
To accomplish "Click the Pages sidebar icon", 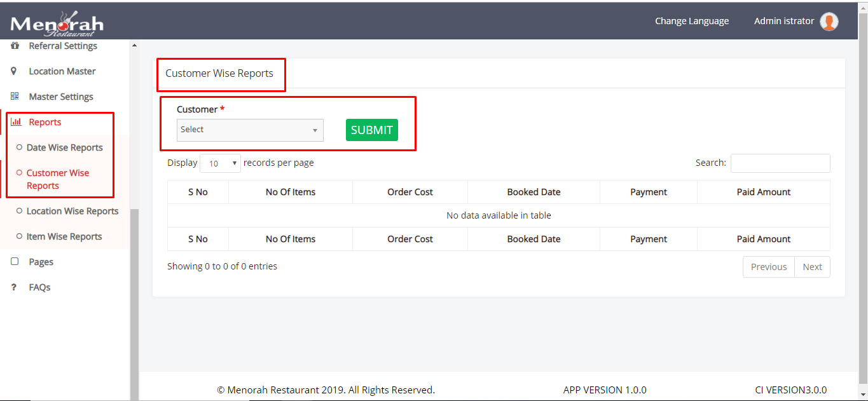I will (14, 261).
